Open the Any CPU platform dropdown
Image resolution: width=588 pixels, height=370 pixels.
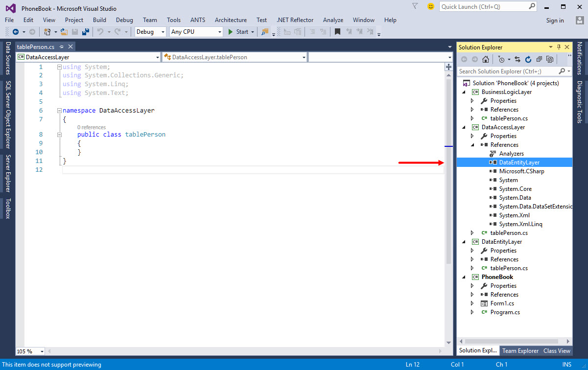click(x=219, y=32)
